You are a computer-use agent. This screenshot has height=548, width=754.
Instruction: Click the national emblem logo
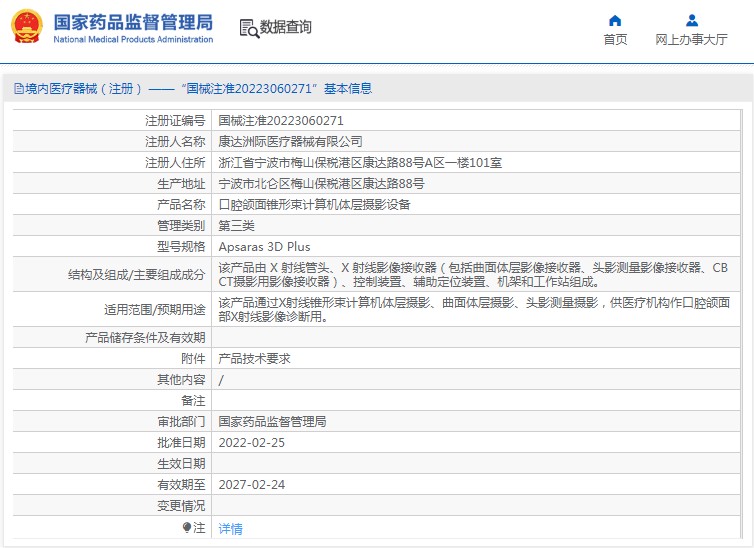point(27,27)
